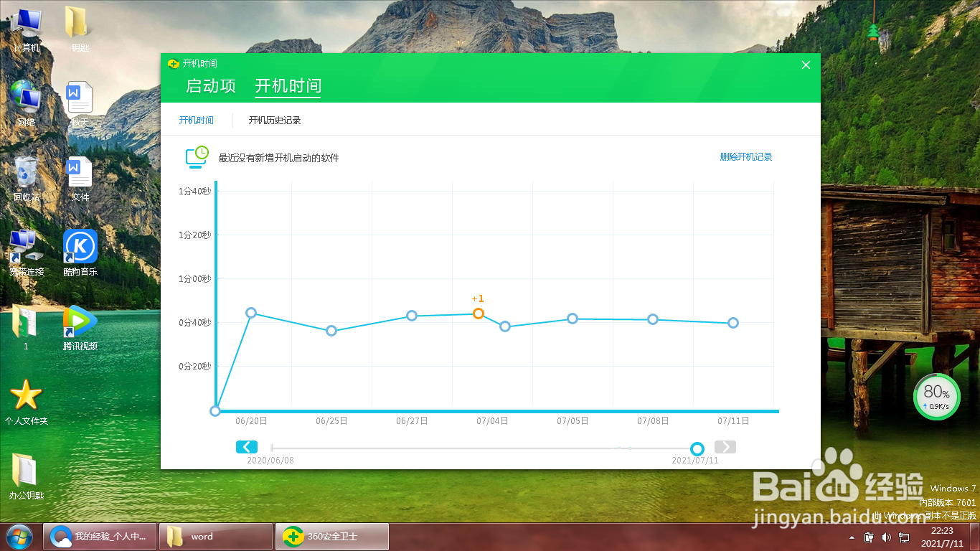The width and height of the screenshot is (980, 551).
Task: Switch to 我的经验_个人中 browser taskbar button
Action: click(x=100, y=537)
